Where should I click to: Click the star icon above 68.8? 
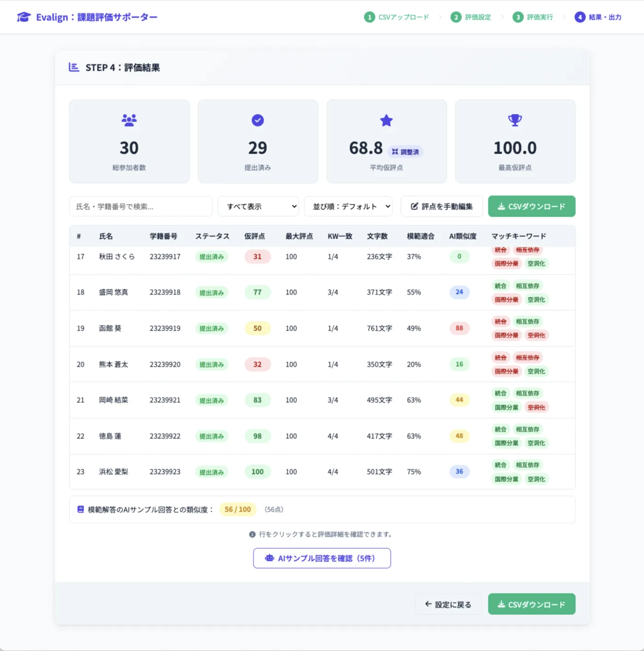(386, 121)
